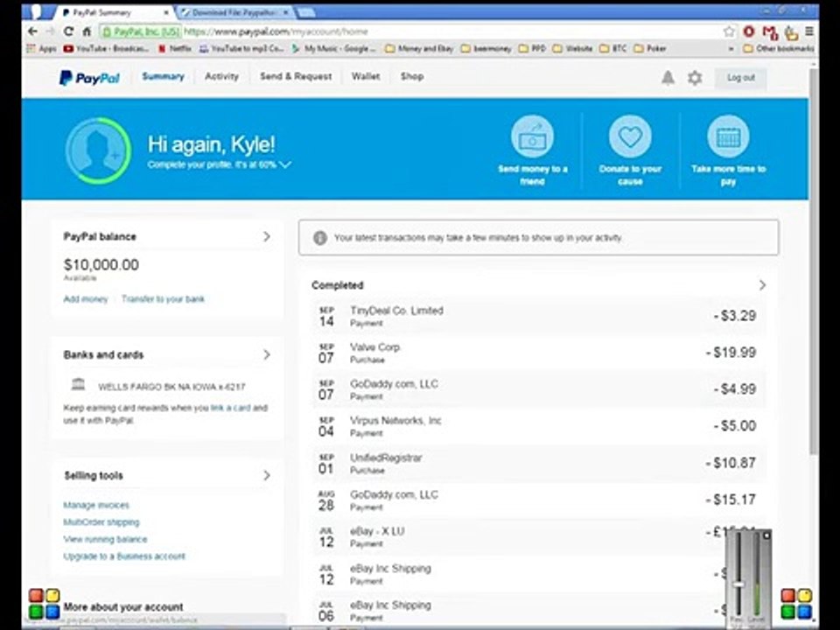Open the beermoney bookmarks folder
Screen dimensions: 840x630
point(486,48)
